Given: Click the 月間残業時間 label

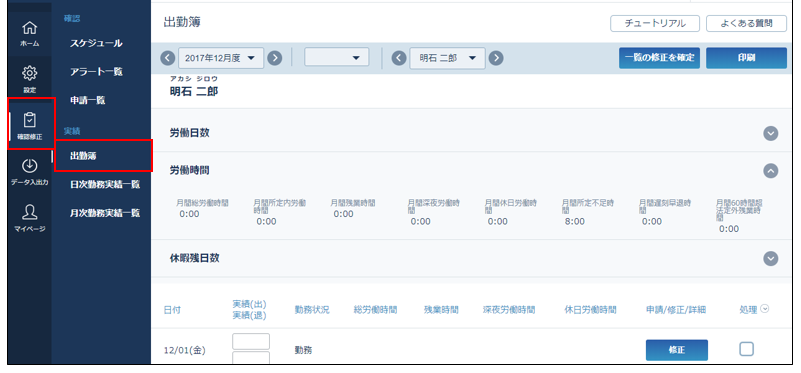Looking at the screenshot, I should pos(353,203).
